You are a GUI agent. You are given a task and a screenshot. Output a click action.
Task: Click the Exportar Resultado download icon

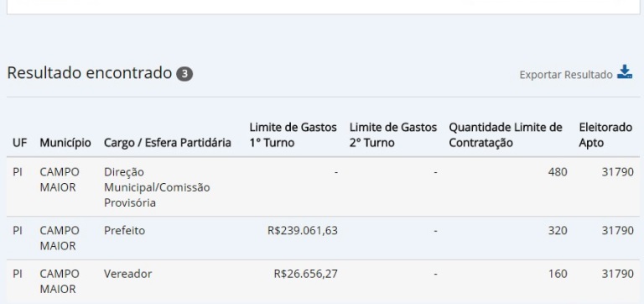625,72
